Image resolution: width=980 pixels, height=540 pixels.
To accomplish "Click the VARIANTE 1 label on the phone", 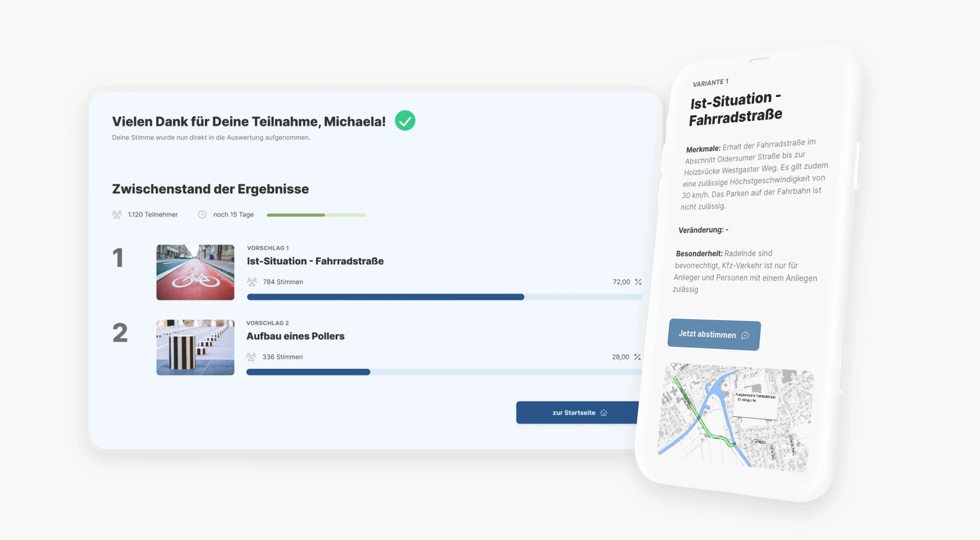I will (710, 83).
